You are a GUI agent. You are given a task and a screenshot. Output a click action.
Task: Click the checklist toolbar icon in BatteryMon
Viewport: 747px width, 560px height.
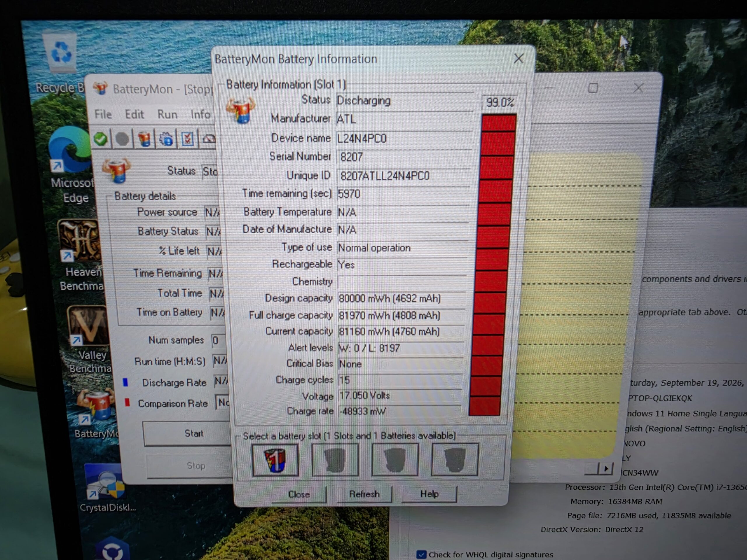point(187,139)
